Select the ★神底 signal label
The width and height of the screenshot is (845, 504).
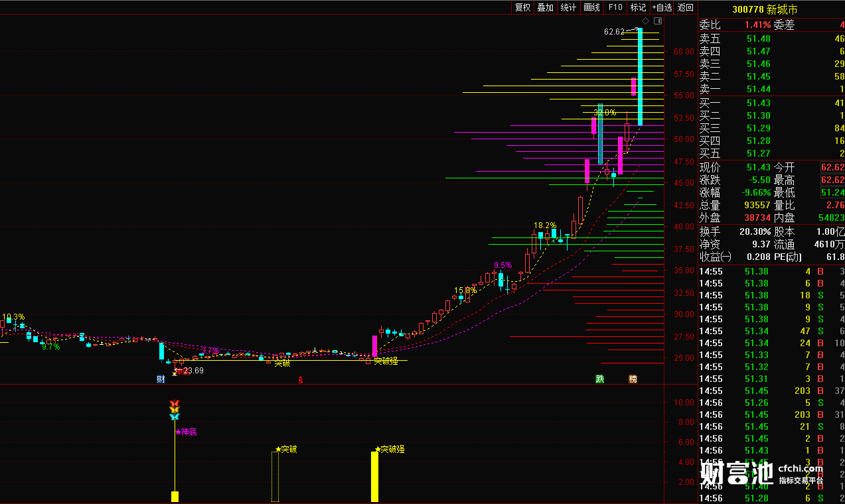click(x=187, y=432)
